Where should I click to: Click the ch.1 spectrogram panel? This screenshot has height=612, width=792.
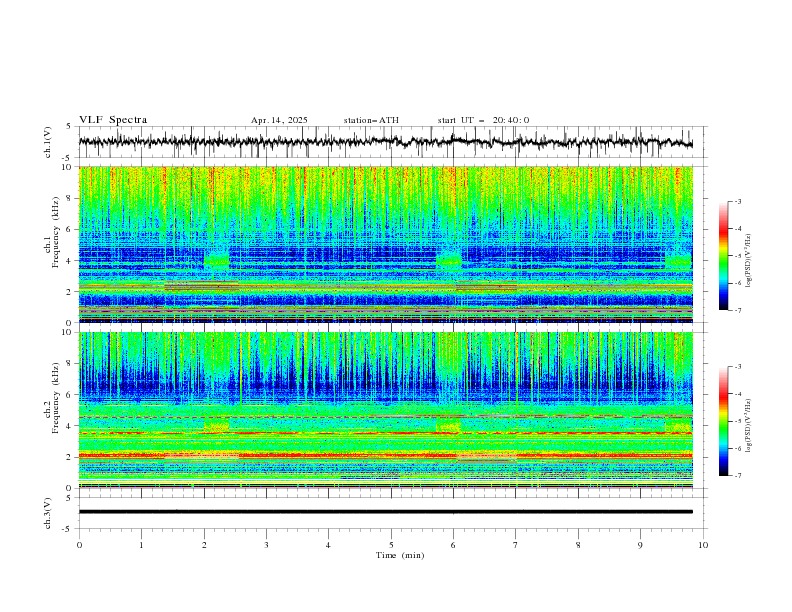(386, 244)
